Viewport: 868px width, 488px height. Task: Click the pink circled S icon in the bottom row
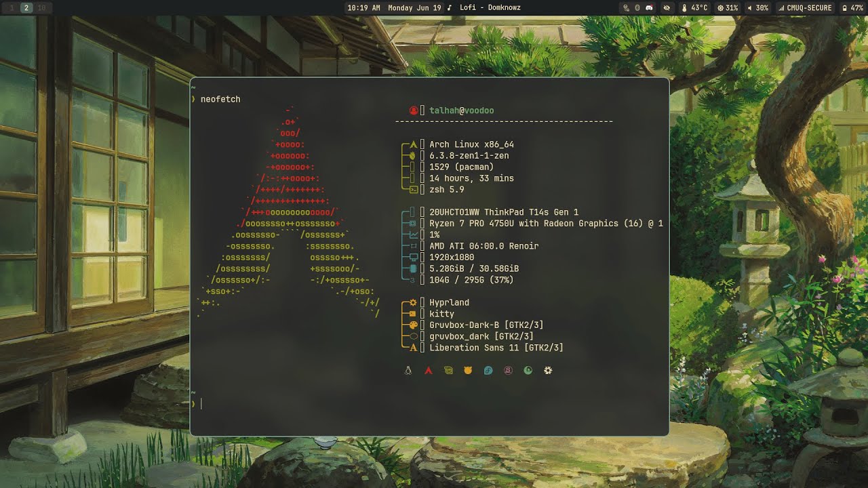coord(508,371)
